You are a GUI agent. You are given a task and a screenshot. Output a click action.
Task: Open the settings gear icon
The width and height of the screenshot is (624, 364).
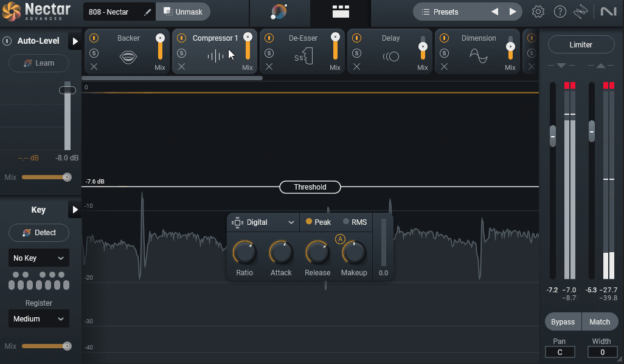538,11
